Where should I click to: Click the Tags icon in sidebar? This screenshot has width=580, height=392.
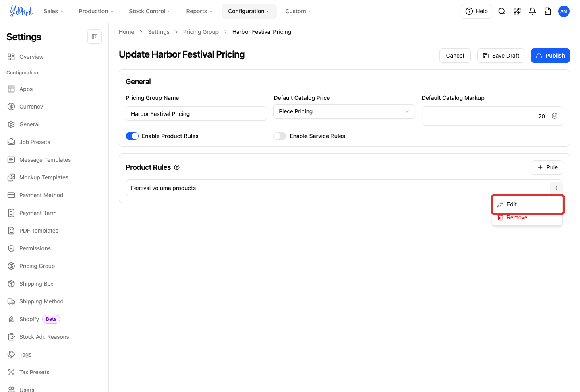click(11, 355)
